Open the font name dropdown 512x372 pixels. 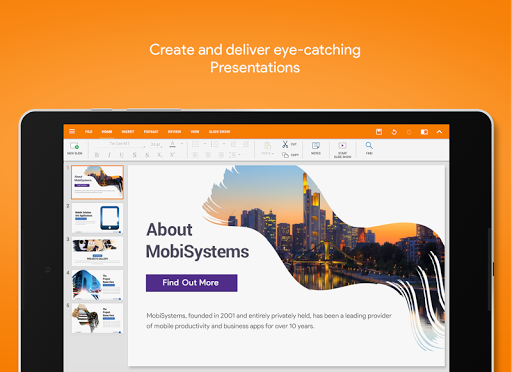[x=120, y=144]
